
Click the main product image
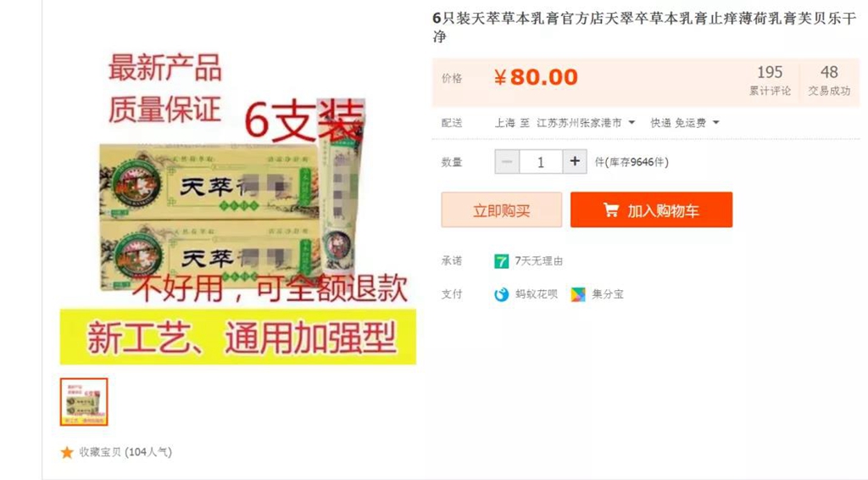click(238, 205)
